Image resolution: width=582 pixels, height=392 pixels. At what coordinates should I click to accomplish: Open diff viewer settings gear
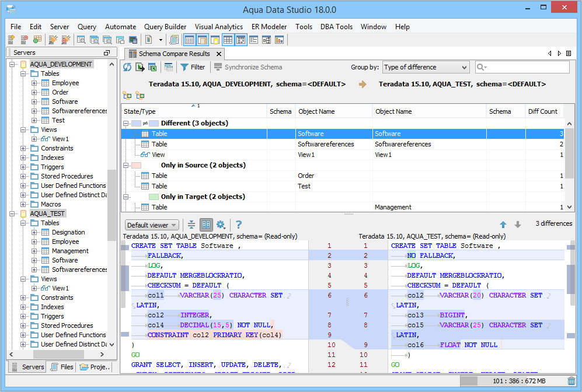221,225
